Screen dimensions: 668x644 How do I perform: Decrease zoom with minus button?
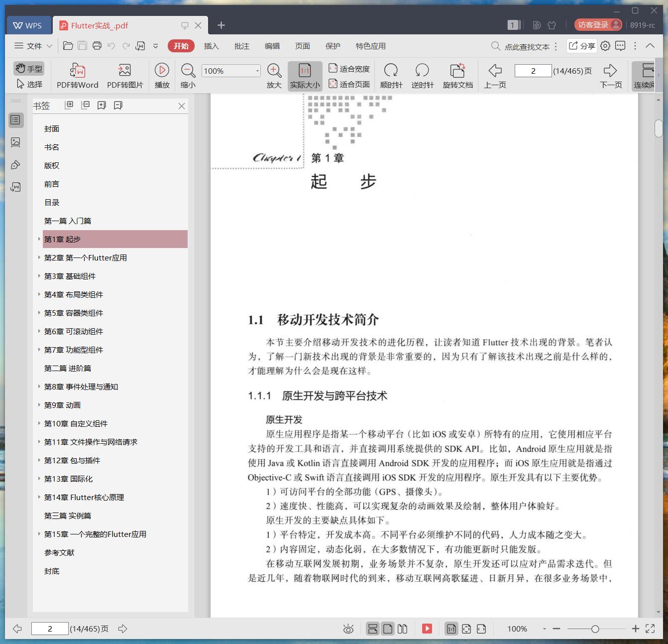pos(557,629)
